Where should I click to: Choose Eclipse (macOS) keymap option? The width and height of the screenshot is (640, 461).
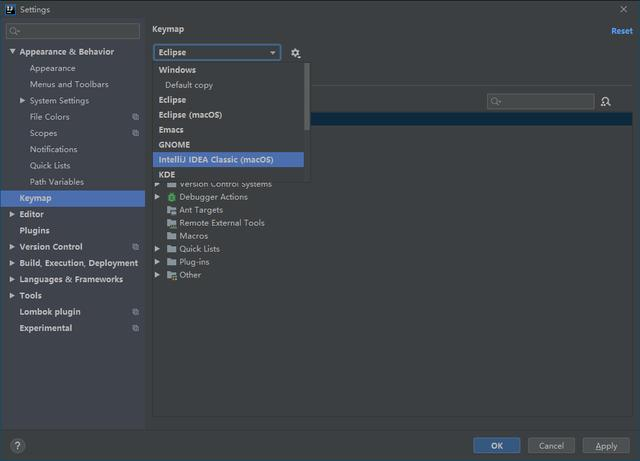[x=228, y=115]
